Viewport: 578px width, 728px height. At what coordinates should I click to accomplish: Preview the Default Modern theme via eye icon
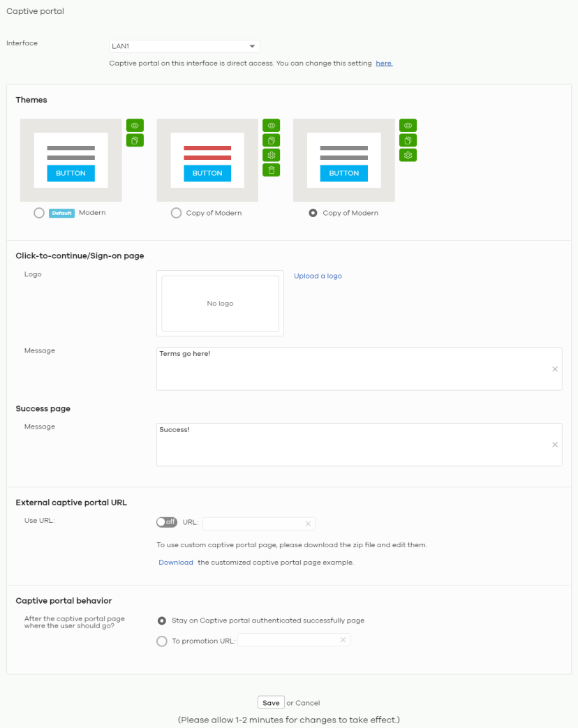pos(135,126)
